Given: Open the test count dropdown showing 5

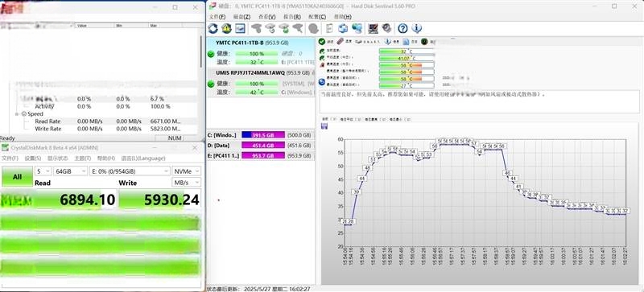Looking at the screenshot, I should click(43, 171).
